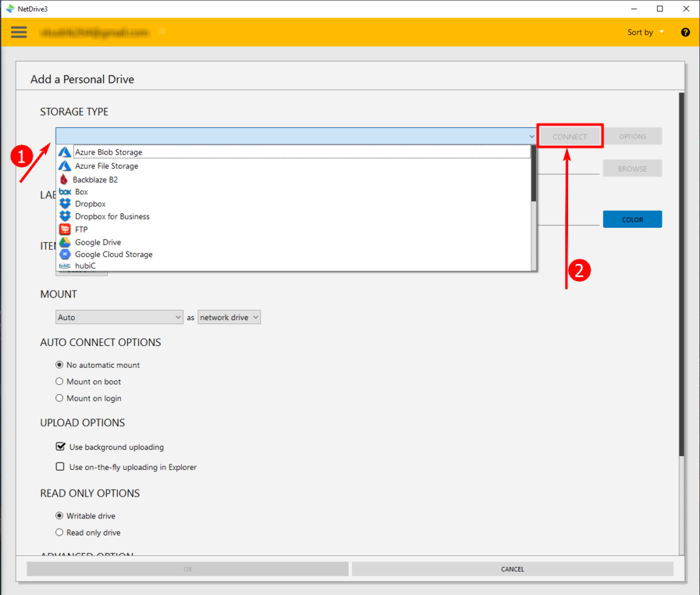Open the Auto mount drive letter dropdown
This screenshot has width=700, height=595.
pyautogui.click(x=119, y=317)
